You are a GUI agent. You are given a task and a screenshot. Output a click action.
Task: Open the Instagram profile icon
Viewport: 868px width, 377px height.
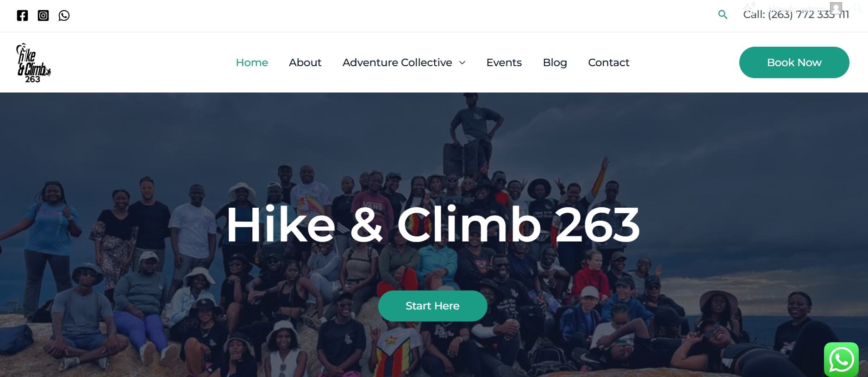point(43,16)
